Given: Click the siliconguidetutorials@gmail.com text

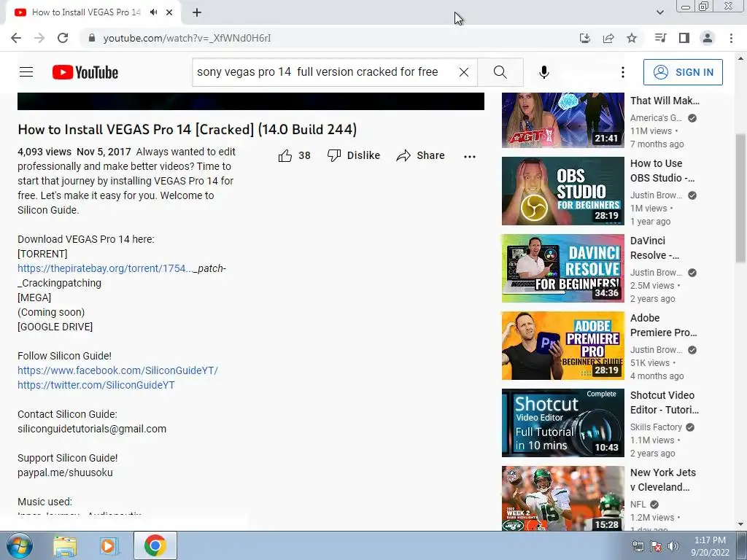Looking at the screenshot, I should point(92,429).
